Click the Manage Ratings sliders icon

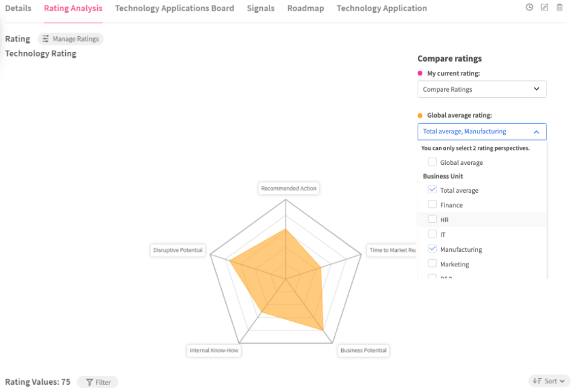point(46,39)
